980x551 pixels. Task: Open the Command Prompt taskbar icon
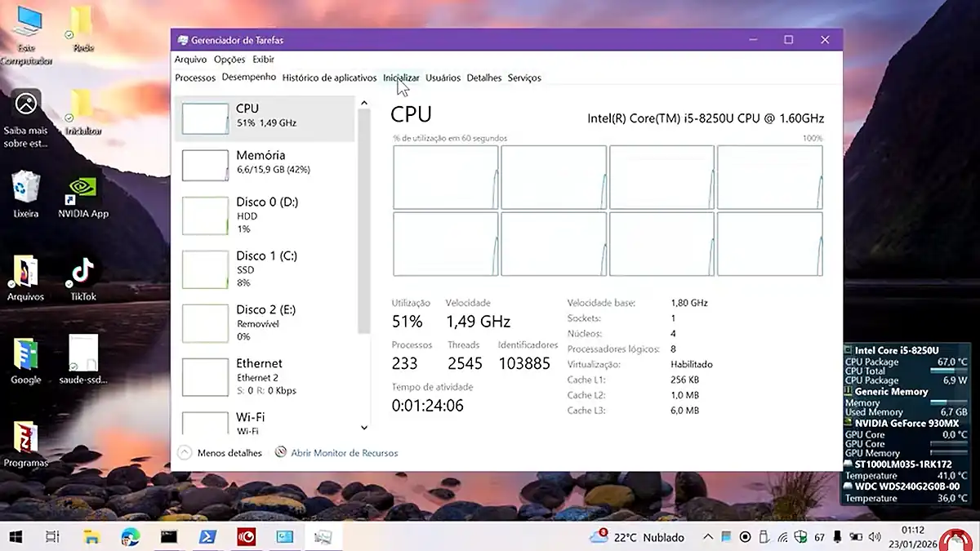point(169,536)
